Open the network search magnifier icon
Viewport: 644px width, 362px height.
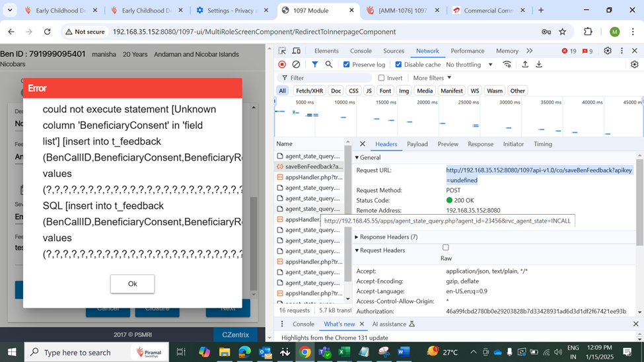point(328,65)
